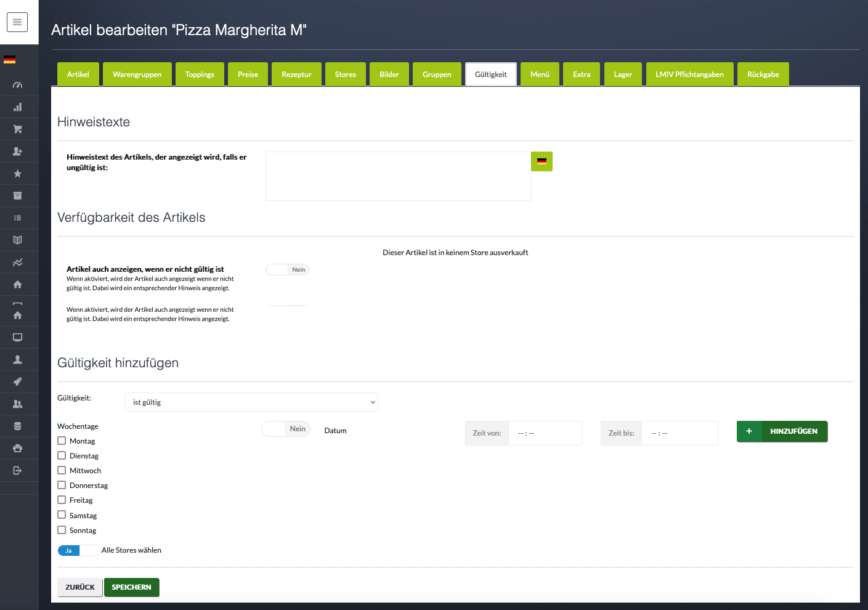This screenshot has height=610, width=868.
Task: Click the SPEICHERN button
Action: 132,587
